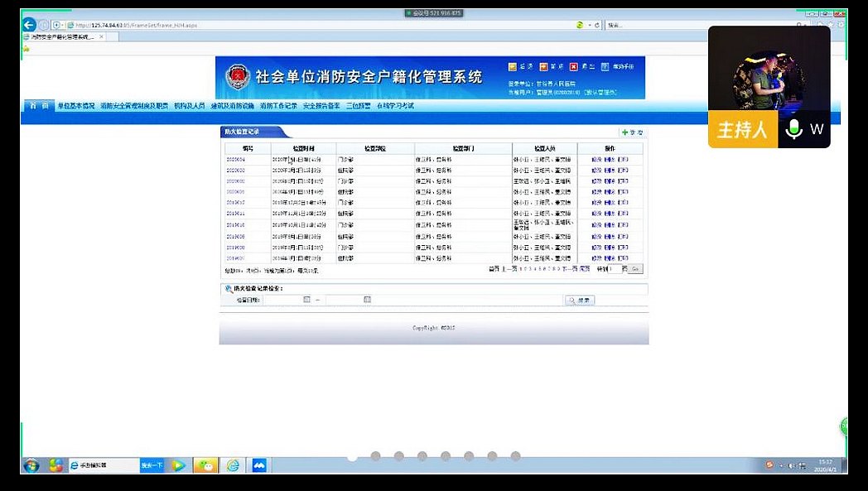The image size is (868, 491).
Task: Click the IE icon in taskbar
Action: 233,465
